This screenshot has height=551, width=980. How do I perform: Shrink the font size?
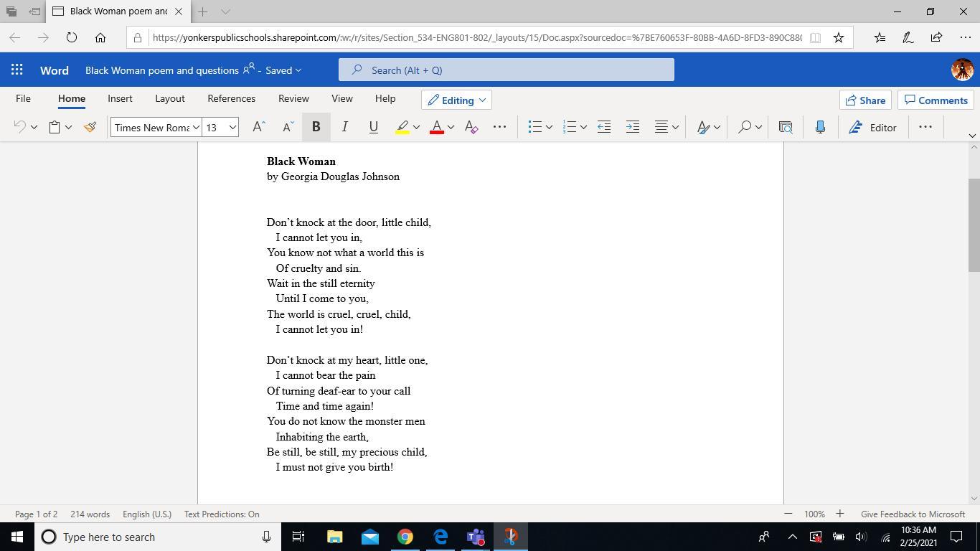coord(288,127)
